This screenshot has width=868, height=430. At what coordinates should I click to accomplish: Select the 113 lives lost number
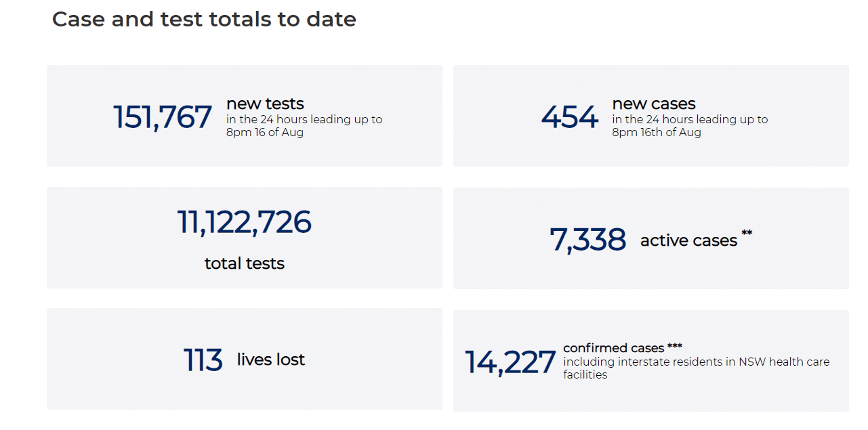click(203, 360)
